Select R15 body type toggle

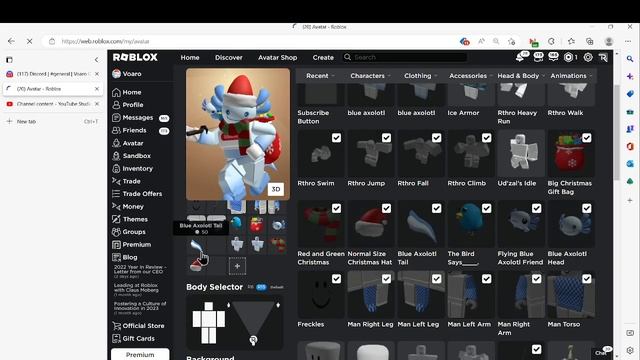pyautogui.click(x=261, y=287)
